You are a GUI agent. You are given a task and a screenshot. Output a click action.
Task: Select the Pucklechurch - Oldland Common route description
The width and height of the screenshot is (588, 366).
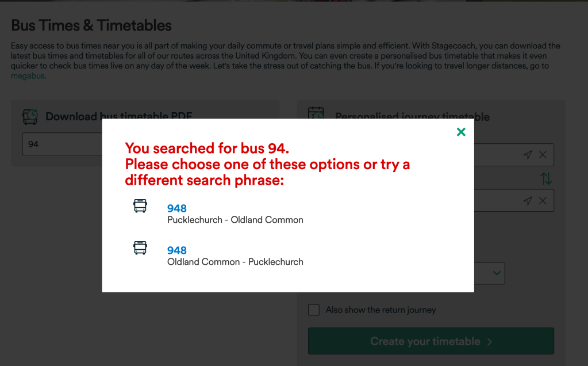(235, 220)
